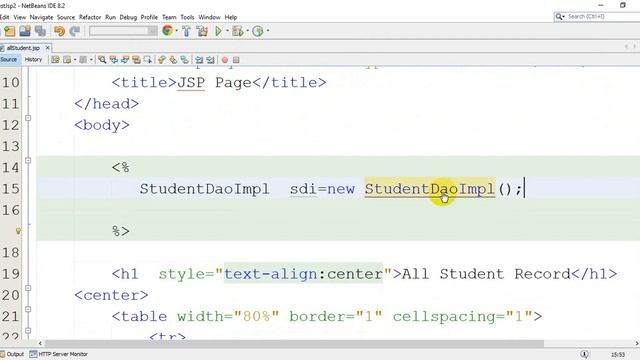Click the Shift Line Left icon

[x=199, y=60]
